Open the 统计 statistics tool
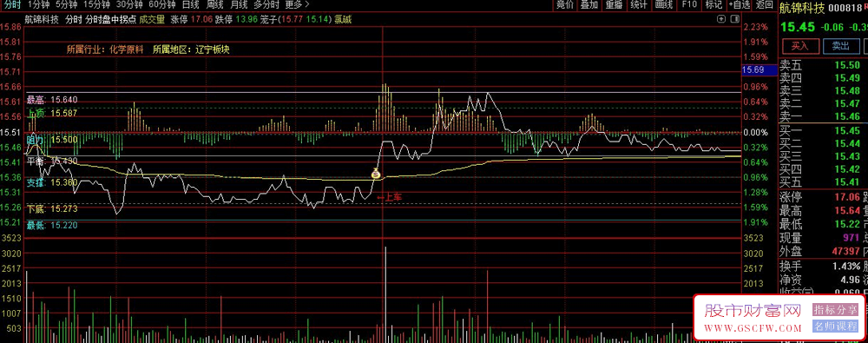This screenshot has width=868, height=343. click(639, 5)
